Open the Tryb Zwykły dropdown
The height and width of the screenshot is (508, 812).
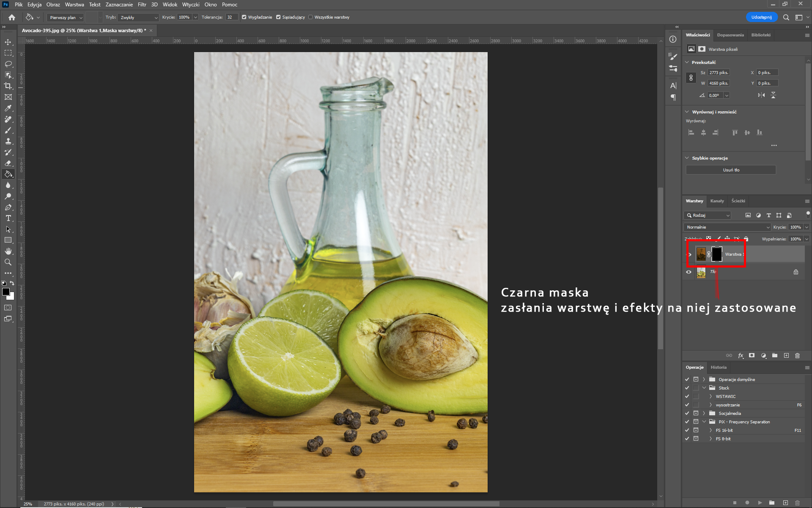click(138, 17)
